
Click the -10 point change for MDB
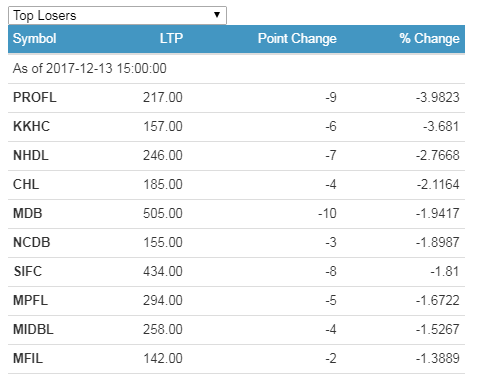pyautogui.click(x=327, y=214)
